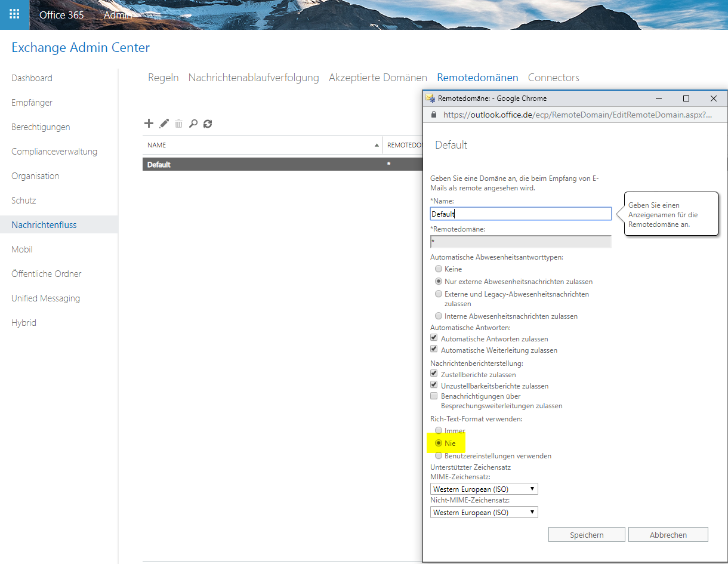
Task: Open MIME-Zeichensatz dropdown
Action: click(x=484, y=489)
